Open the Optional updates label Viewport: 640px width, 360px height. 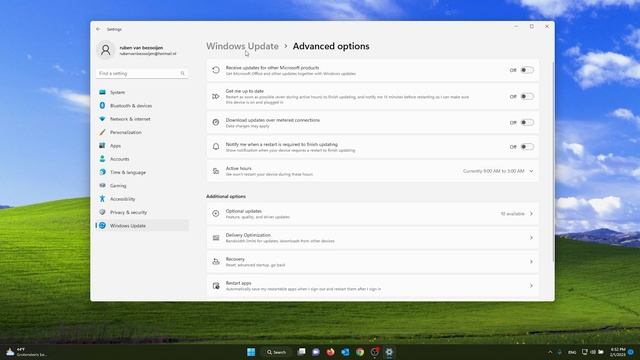(x=244, y=211)
